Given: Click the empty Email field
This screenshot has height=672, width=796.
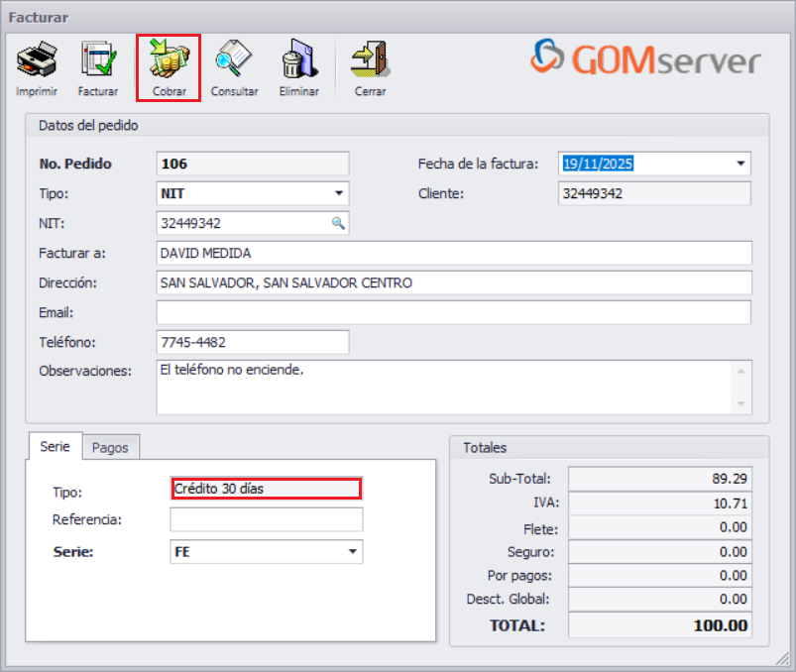Looking at the screenshot, I should pyautogui.click(x=451, y=312).
